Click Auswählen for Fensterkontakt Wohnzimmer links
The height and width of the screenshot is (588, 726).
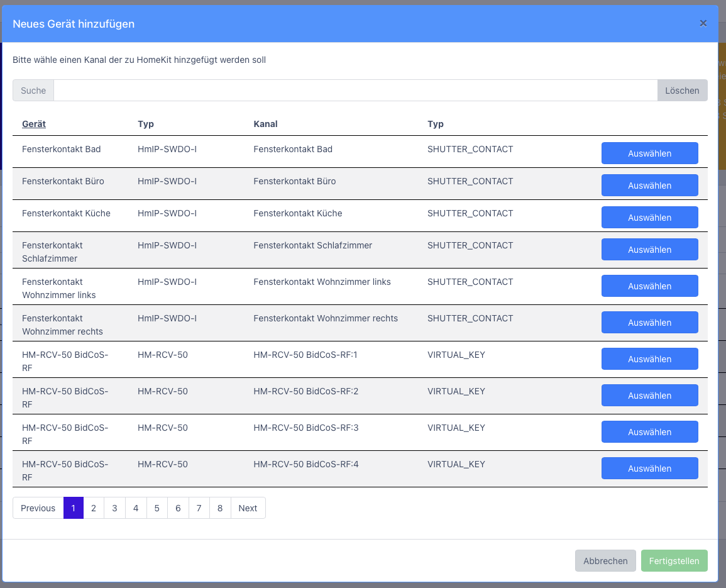649,286
